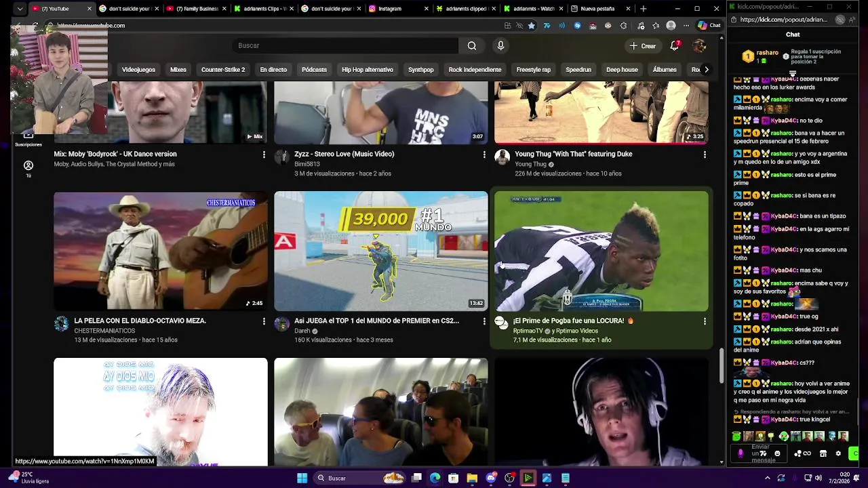Start voice search with the microphone icon
Viewport: 868px width, 488px height.
(500, 45)
